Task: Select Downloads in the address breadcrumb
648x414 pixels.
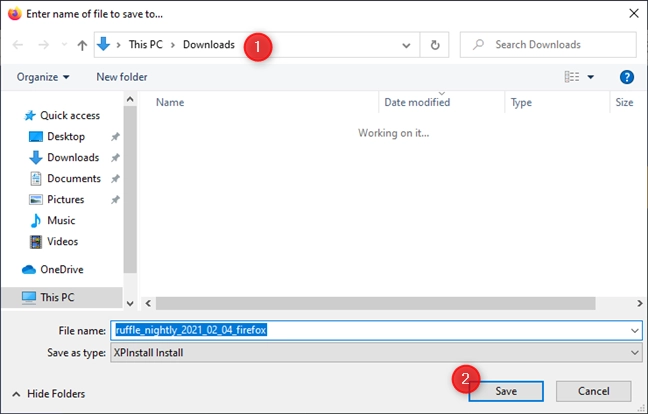Action: (x=209, y=44)
